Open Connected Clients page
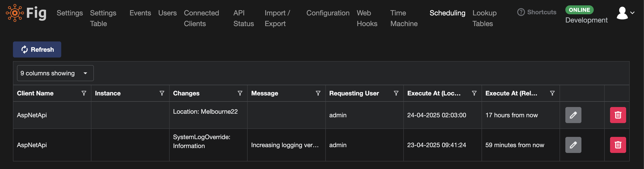 201,18
